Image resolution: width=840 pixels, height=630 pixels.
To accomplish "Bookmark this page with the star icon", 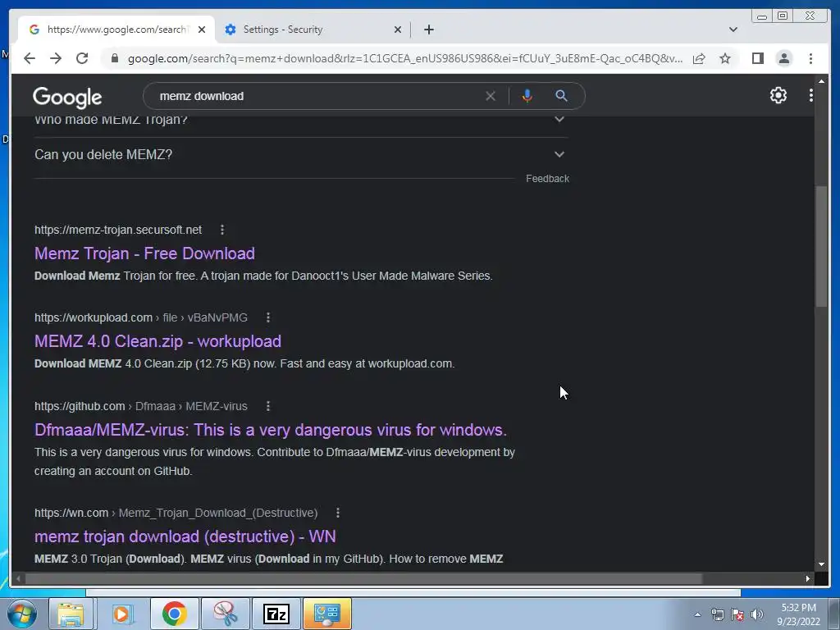I will [725, 58].
